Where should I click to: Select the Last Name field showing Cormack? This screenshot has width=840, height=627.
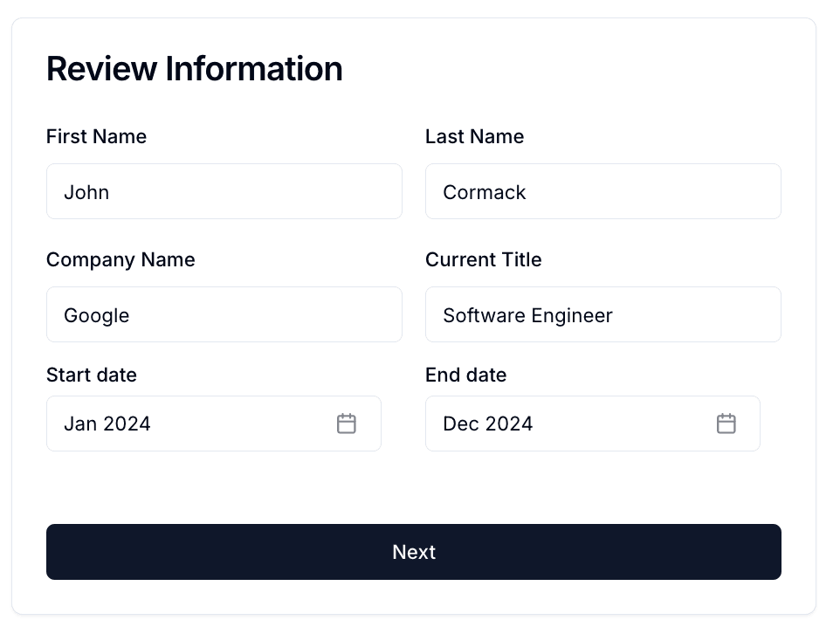[x=602, y=191]
